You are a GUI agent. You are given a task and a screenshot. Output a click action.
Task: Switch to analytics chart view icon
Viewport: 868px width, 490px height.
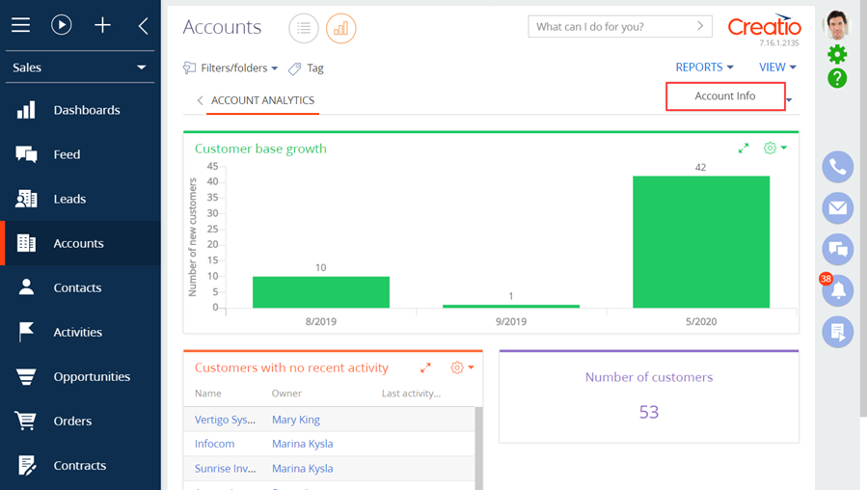(341, 28)
